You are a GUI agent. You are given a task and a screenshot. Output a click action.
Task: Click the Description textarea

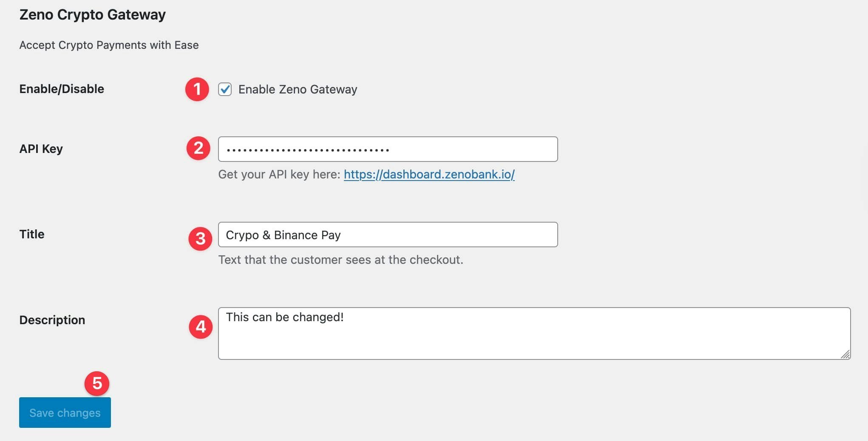531,333
